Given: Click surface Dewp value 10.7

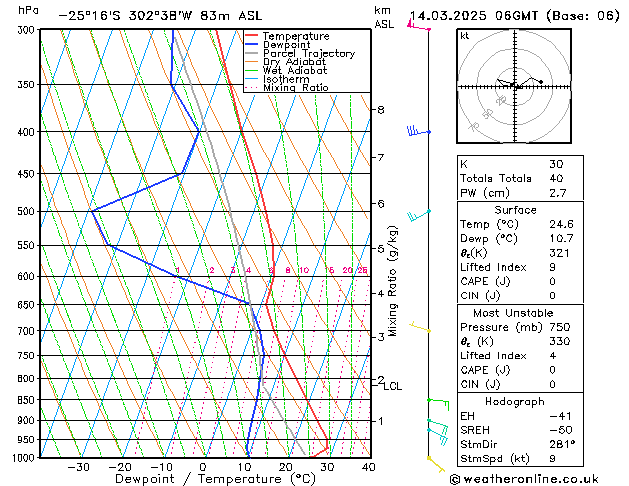Looking at the screenshot, I should 561,239.
